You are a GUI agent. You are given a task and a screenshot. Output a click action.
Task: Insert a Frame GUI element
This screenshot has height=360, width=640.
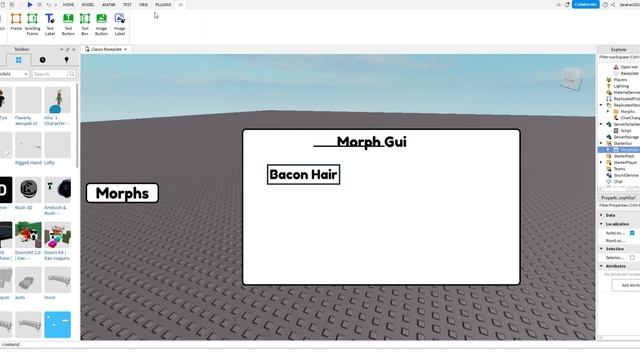click(16, 23)
